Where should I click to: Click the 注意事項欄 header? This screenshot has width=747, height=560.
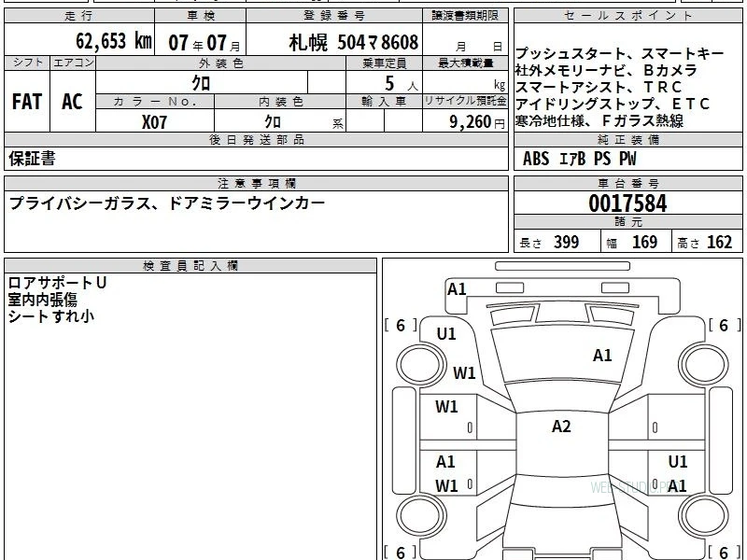click(256, 183)
